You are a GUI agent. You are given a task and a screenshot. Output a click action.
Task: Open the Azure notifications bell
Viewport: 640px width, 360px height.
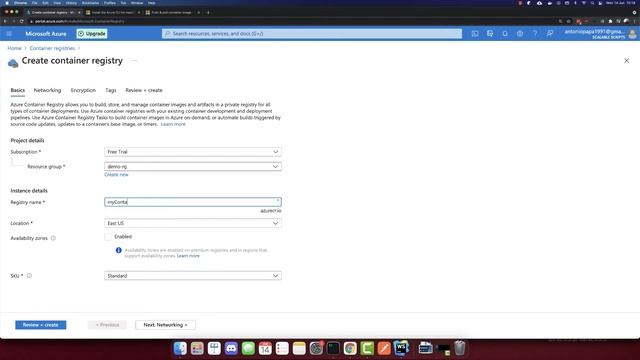(x=505, y=33)
